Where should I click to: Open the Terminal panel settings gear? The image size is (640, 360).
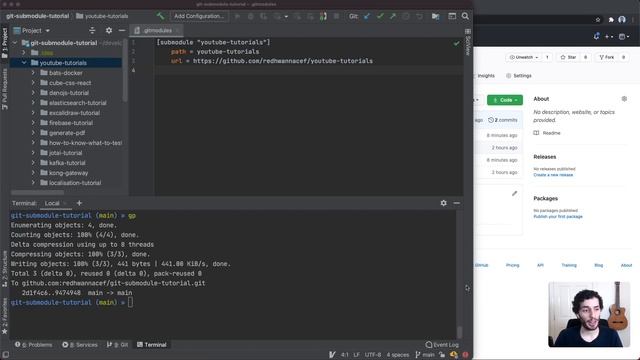click(x=444, y=203)
